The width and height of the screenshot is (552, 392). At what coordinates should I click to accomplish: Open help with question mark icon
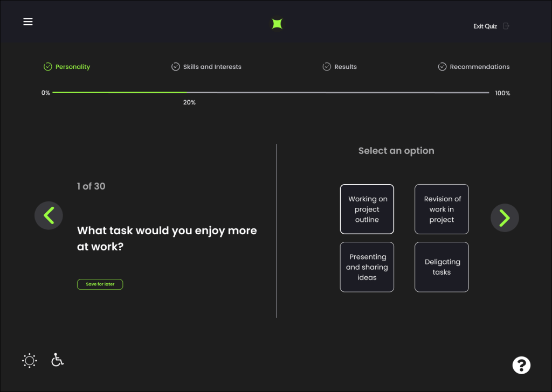[521, 365]
